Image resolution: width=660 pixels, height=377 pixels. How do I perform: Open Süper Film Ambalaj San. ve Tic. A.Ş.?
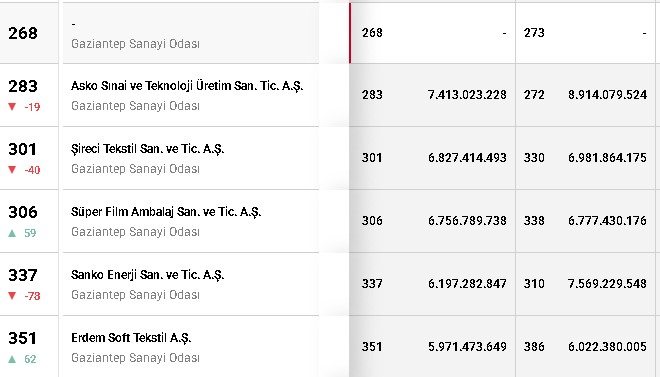coord(166,212)
